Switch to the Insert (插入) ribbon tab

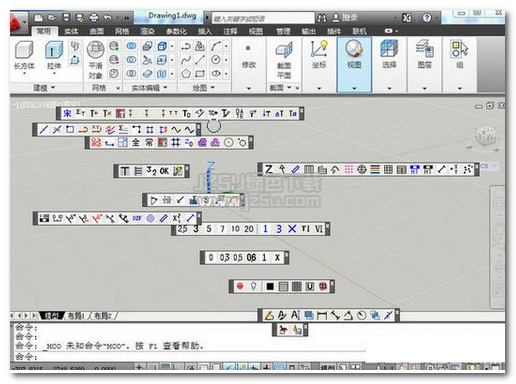click(x=205, y=31)
